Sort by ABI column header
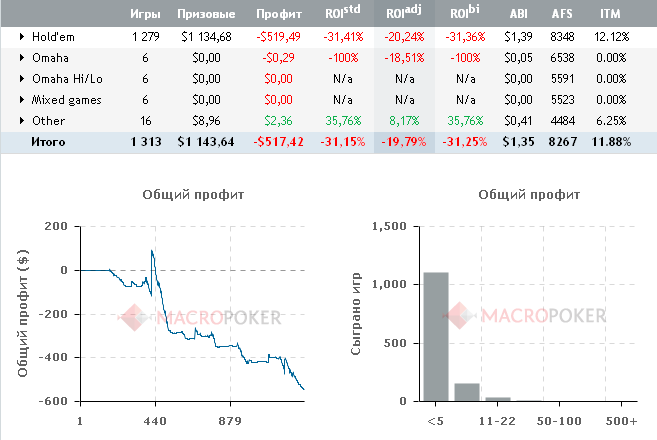This screenshot has height=440, width=657. [x=520, y=15]
